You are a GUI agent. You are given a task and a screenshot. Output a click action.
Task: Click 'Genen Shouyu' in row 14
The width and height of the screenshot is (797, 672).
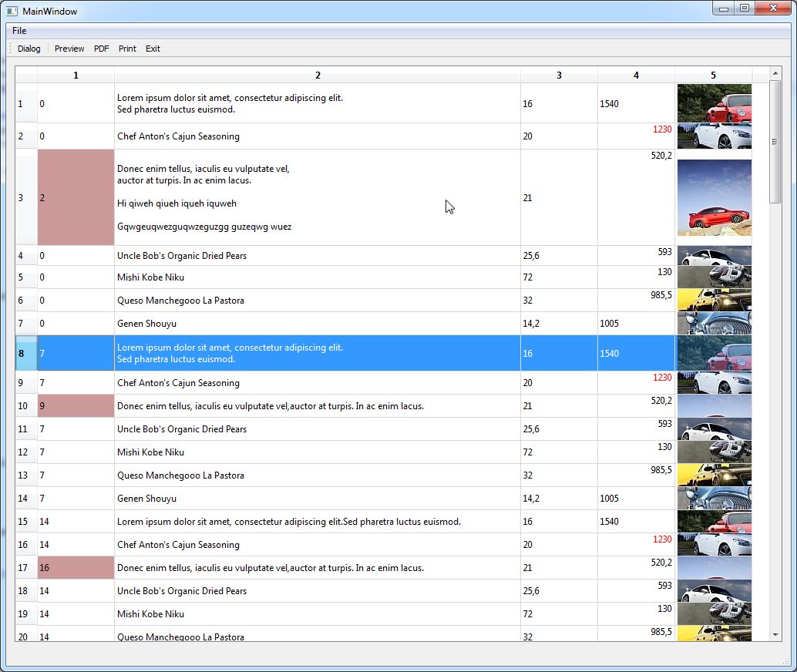(146, 498)
